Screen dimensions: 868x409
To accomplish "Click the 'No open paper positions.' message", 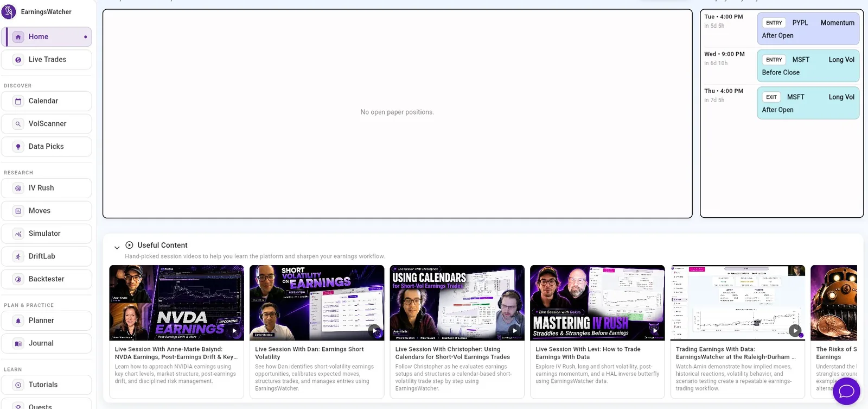I will point(397,112).
